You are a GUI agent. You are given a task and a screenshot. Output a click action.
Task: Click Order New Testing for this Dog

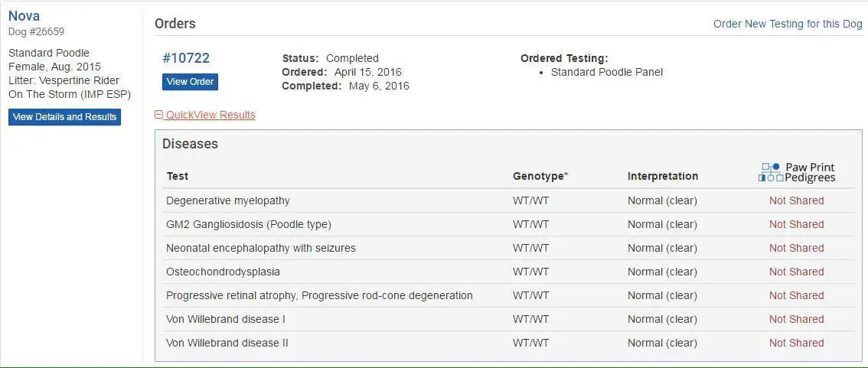pos(788,24)
